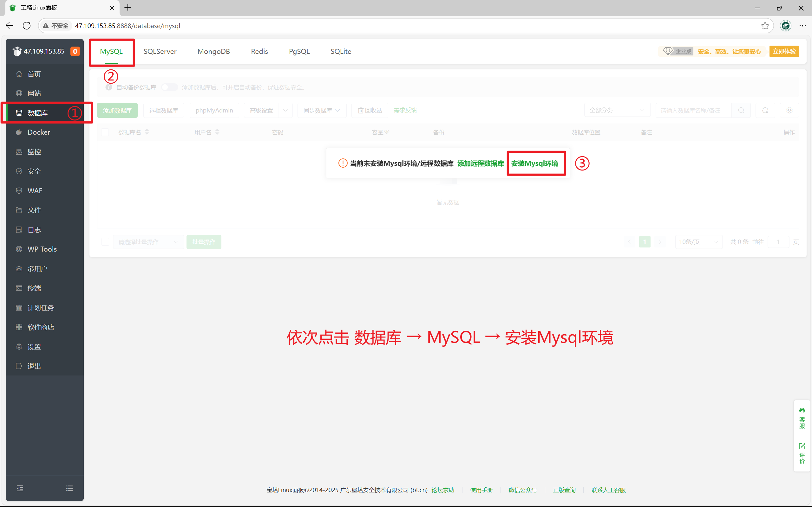Image resolution: width=812 pixels, height=507 pixels.
Task: Click the 立即体验 button
Action: 784,51
